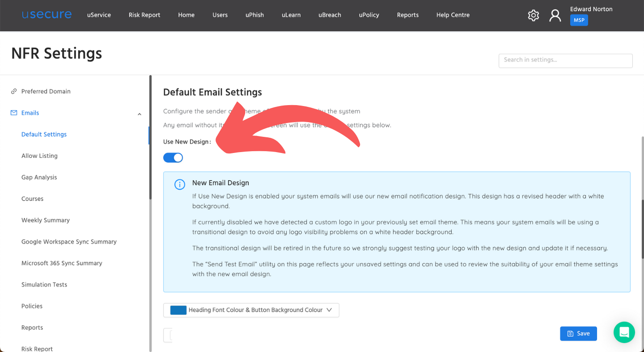Disable the Use New Design toggle
644x352 pixels.
click(173, 157)
